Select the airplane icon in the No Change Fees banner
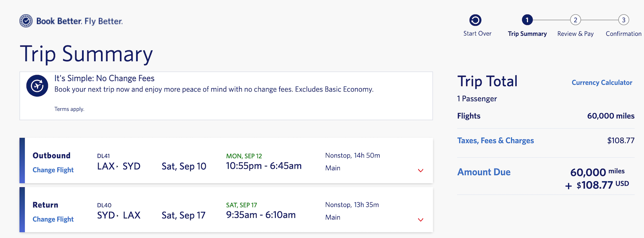 tap(37, 85)
